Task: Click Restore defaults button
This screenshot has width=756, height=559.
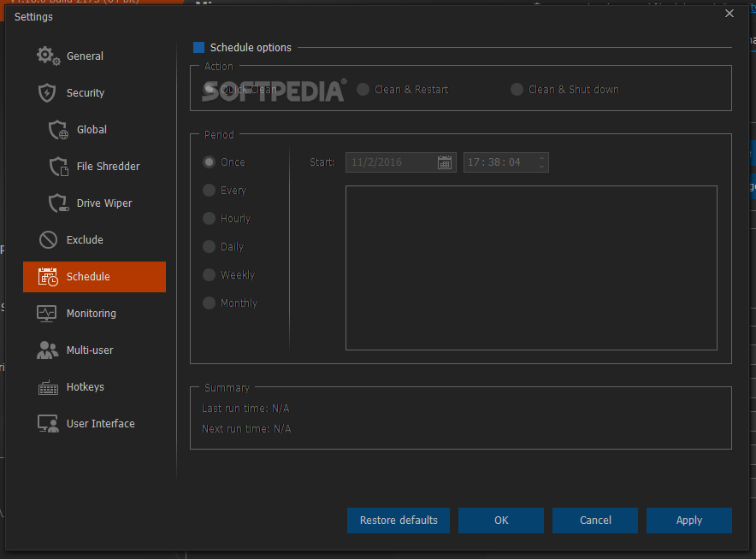Action: [x=399, y=521]
